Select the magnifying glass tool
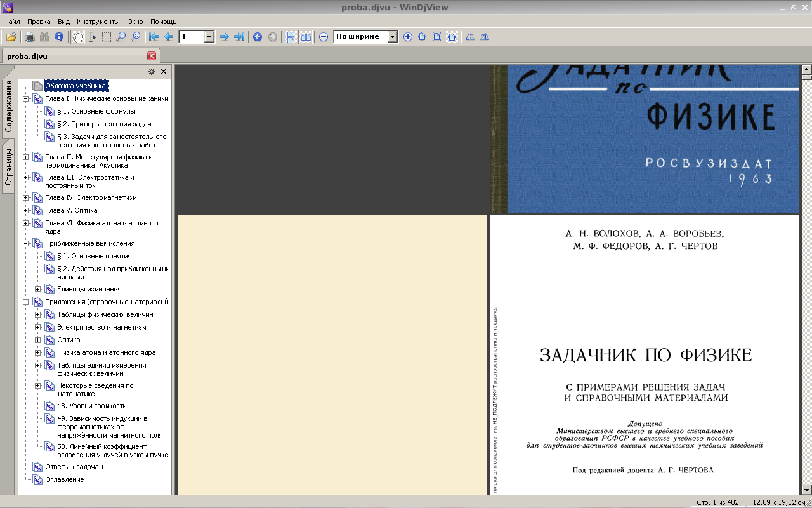Screen dimensions: 812x508 pyautogui.click(x=121, y=37)
